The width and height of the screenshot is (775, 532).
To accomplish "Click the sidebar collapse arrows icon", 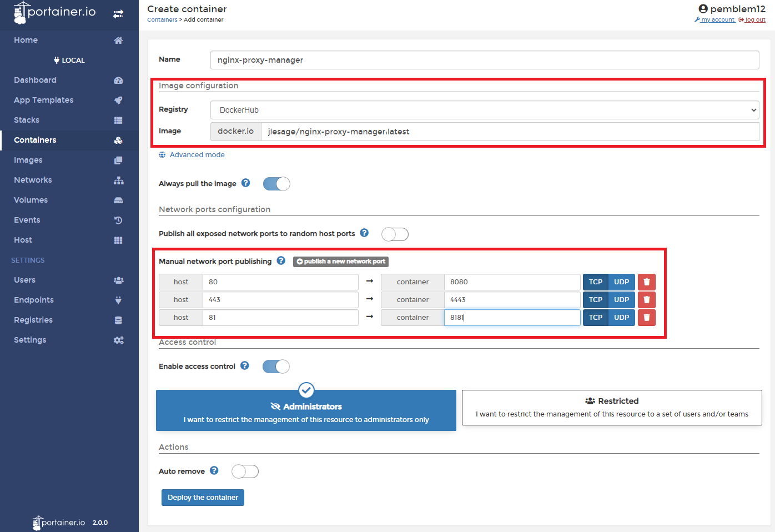I will point(118,14).
